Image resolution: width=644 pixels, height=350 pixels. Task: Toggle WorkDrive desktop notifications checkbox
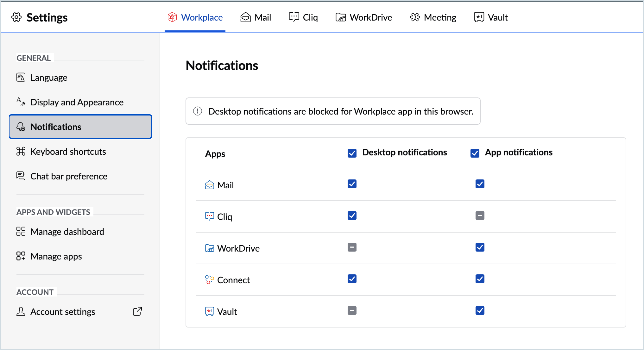352,247
